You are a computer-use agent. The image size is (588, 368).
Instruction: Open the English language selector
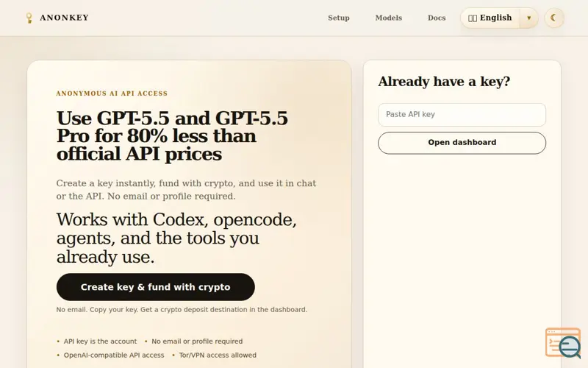pyautogui.click(x=490, y=18)
